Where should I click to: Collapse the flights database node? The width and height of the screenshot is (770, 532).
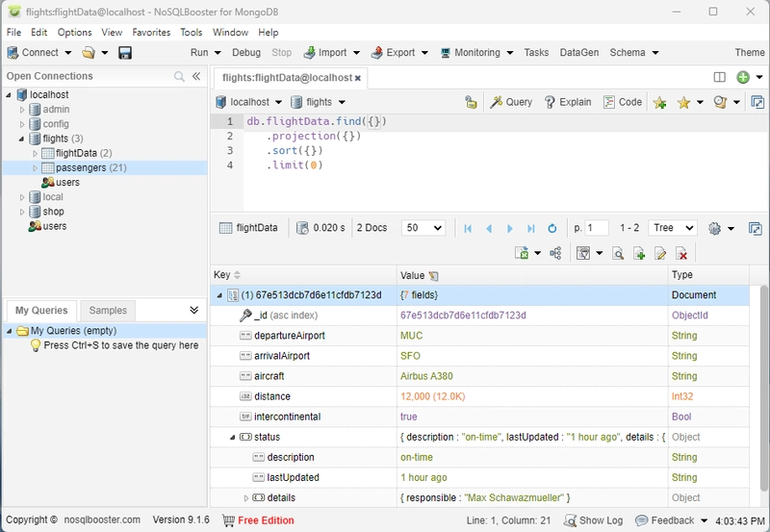click(x=21, y=139)
